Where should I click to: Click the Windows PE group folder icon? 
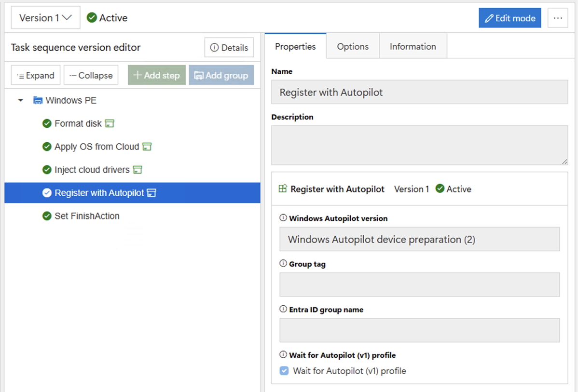[38, 100]
